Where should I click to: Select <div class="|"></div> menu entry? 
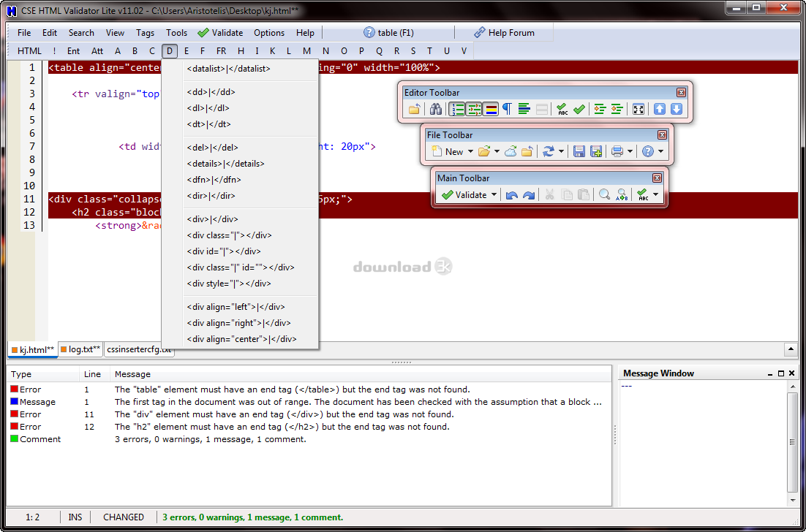point(241,235)
